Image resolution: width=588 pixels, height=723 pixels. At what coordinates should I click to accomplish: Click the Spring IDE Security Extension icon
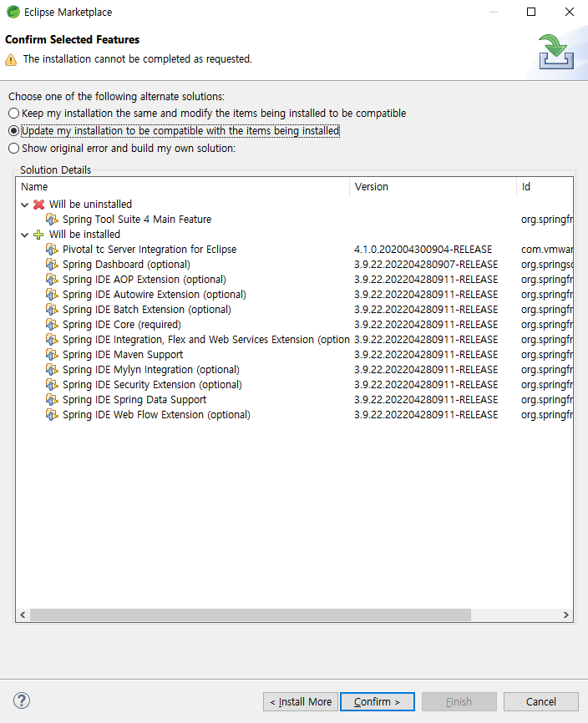coord(52,385)
